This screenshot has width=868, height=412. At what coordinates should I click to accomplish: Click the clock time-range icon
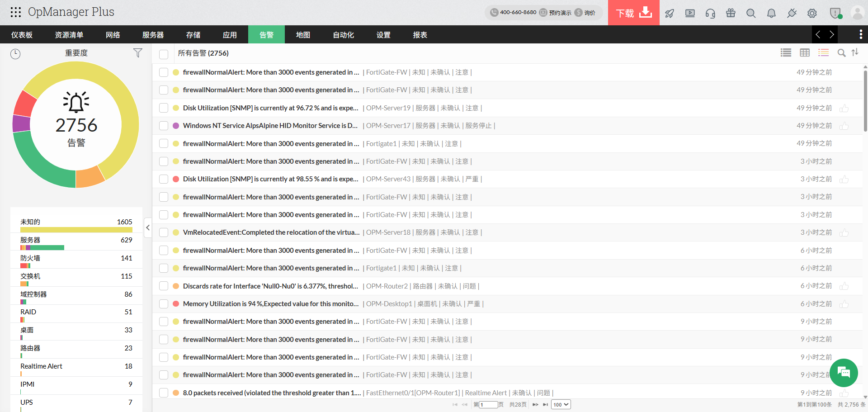tap(15, 54)
